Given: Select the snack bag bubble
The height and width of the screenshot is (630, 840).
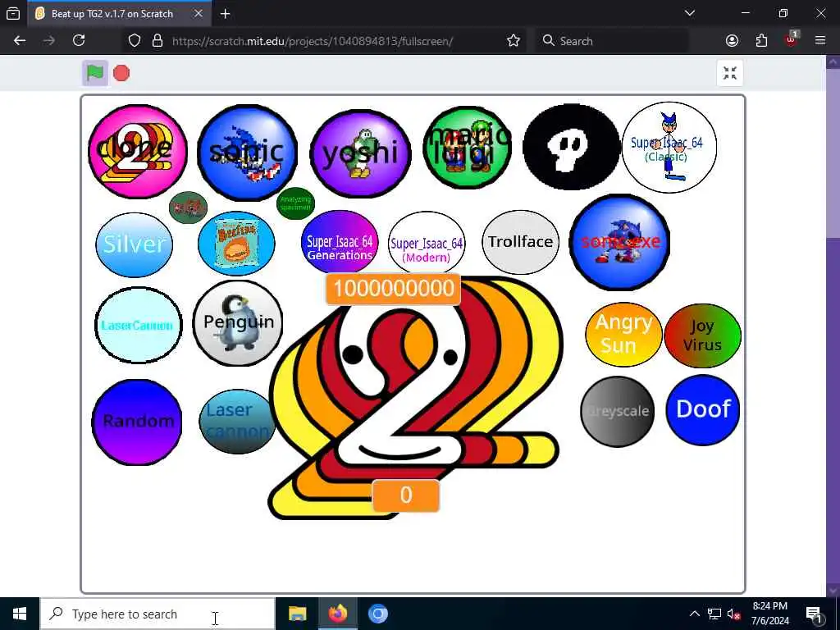Looking at the screenshot, I should point(236,243).
